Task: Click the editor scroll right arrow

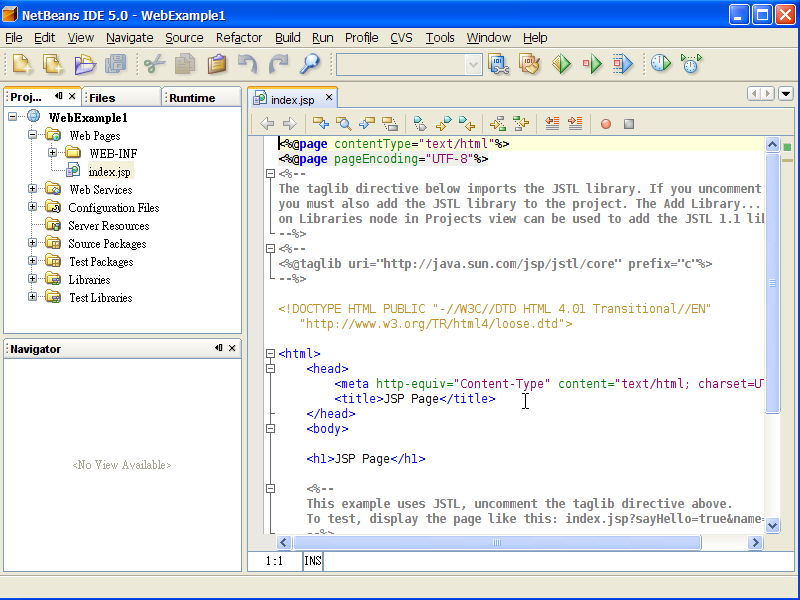Action: pos(755,542)
